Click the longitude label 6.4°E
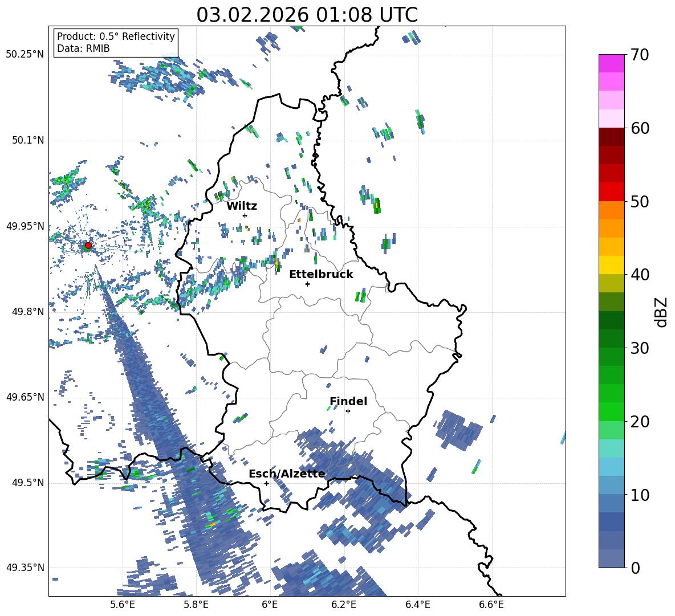 (417, 605)
